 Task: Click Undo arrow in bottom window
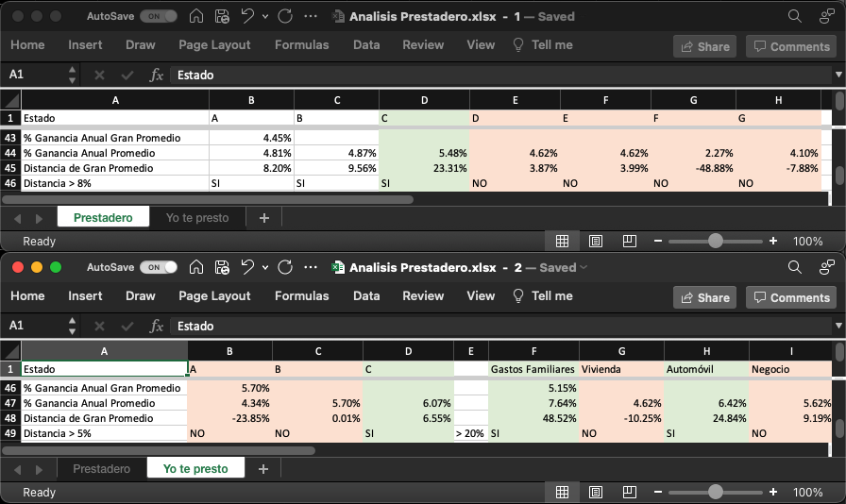tap(247, 267)
